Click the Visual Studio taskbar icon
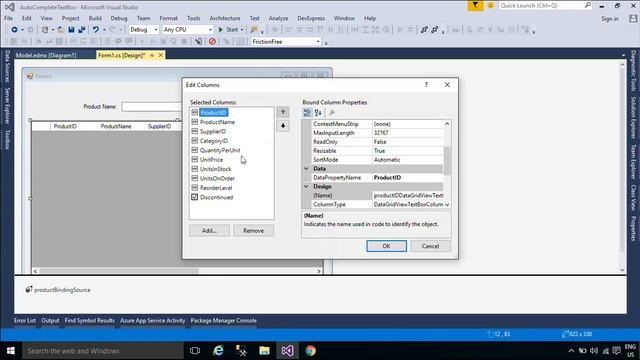Image resolution: width=640 pixels, height=360 pixels. [287, 351]
